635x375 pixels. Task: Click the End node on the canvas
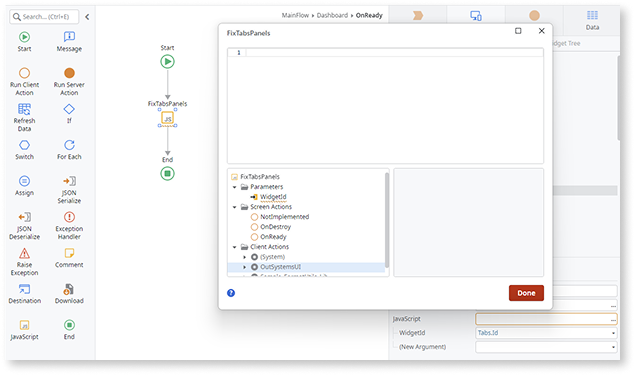point(167,174)
